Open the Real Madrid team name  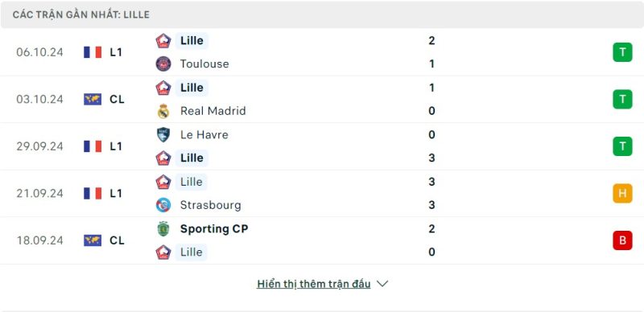[213, 111]
